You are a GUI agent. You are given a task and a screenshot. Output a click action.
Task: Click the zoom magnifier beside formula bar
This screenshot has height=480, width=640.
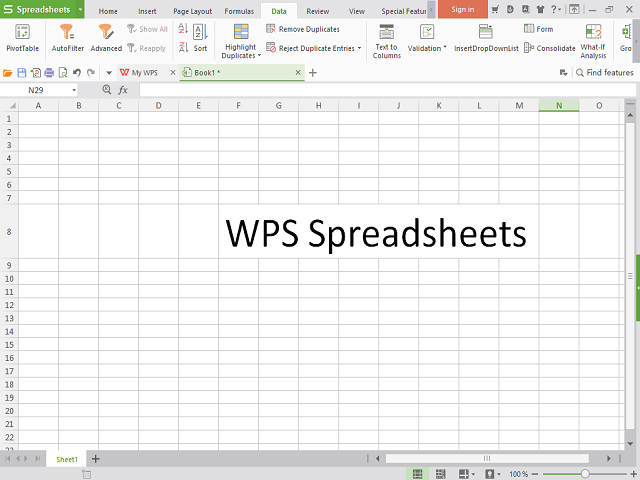tap(107, 90)
